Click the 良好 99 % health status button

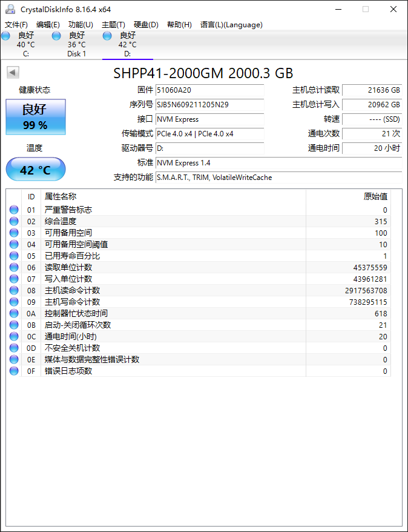tap(36, 117)
